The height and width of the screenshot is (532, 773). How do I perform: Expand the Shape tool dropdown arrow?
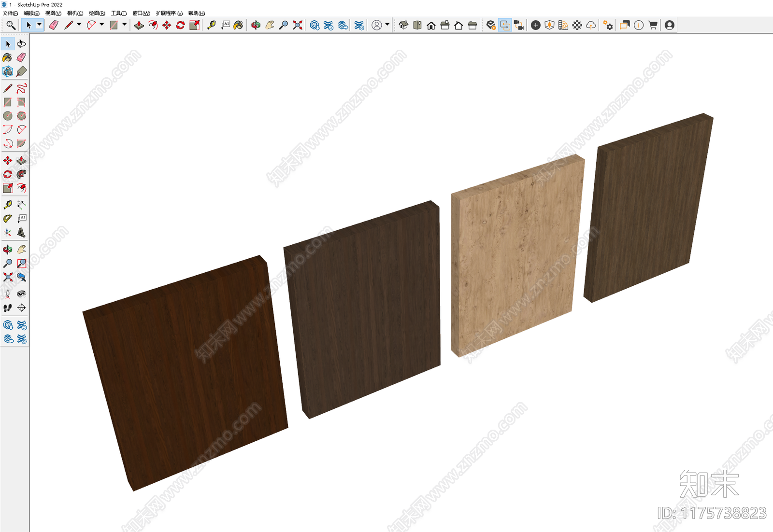tap(124, 25)
